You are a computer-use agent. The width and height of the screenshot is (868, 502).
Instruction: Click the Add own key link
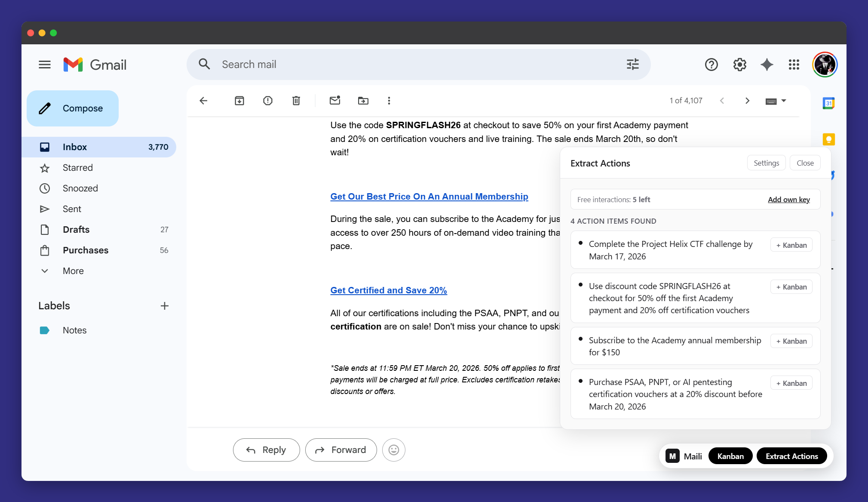788,200
